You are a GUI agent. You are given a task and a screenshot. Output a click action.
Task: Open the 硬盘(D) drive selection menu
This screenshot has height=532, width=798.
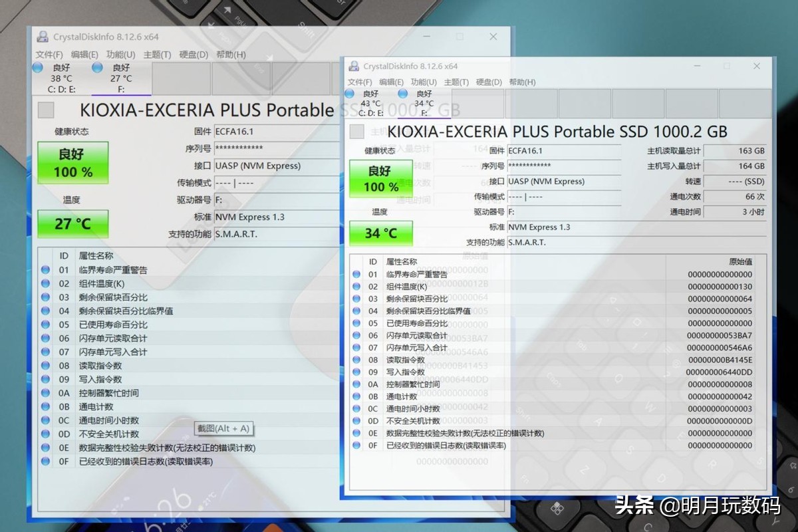490,82
